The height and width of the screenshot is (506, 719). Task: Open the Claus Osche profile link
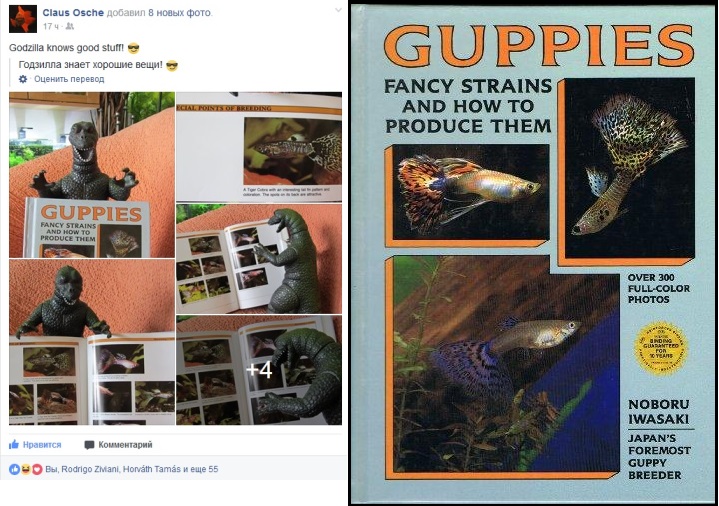[x=73, y=13]
